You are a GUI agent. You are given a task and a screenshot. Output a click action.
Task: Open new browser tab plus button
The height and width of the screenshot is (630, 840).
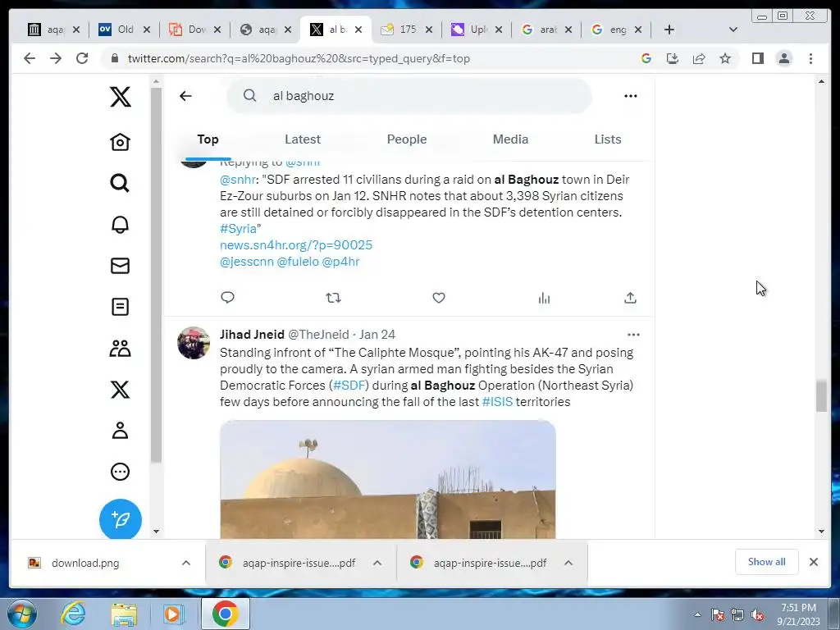(669, 30)
